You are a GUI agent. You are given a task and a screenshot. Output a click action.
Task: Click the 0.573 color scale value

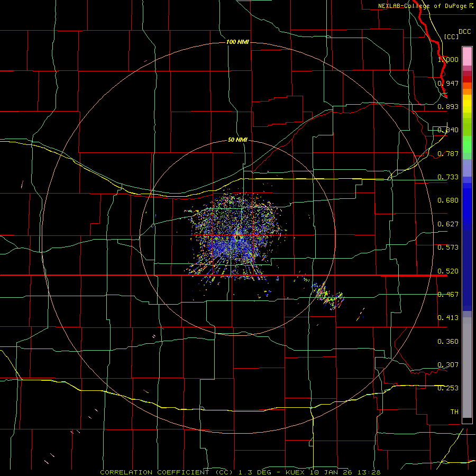coord(448,248)
